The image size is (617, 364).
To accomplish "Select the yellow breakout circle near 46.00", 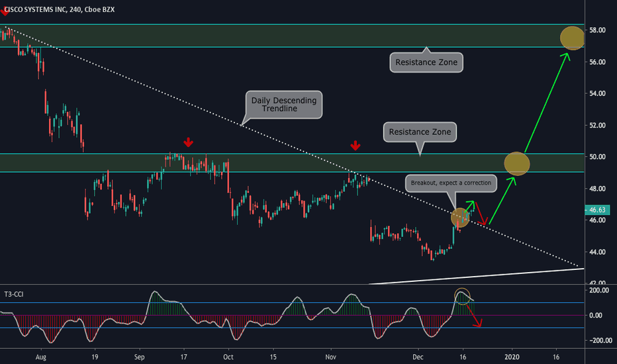I will pos(460,218).
